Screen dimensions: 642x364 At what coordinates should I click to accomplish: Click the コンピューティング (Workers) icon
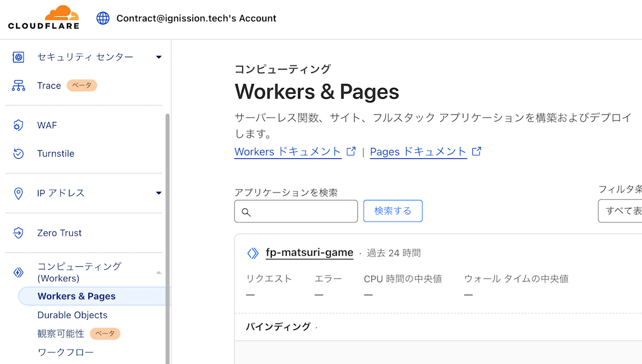(18, 273)
